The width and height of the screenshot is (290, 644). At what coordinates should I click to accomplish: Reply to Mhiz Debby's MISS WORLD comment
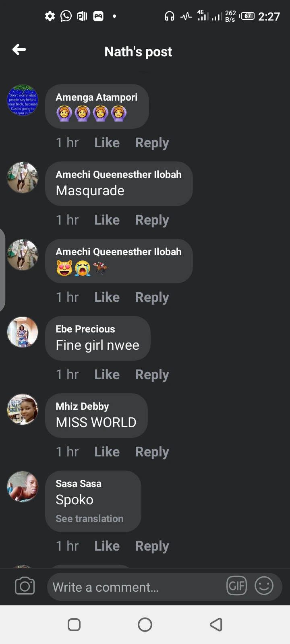[152, 452]
